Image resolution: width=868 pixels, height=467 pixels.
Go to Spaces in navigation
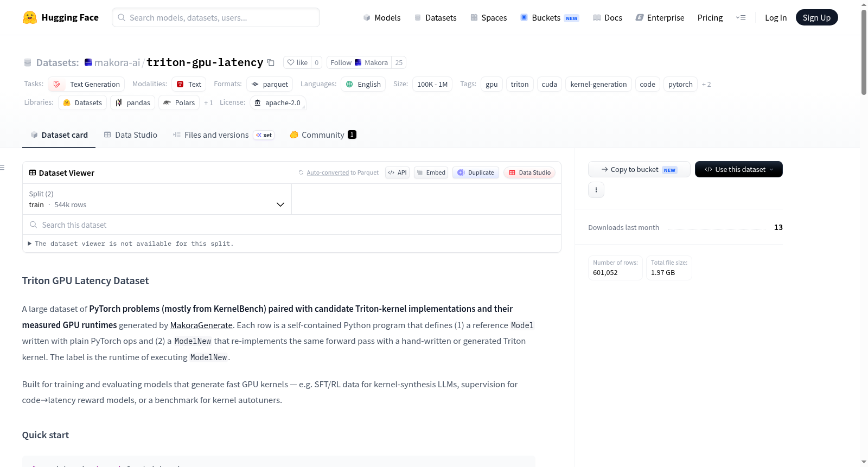(488, 17)
